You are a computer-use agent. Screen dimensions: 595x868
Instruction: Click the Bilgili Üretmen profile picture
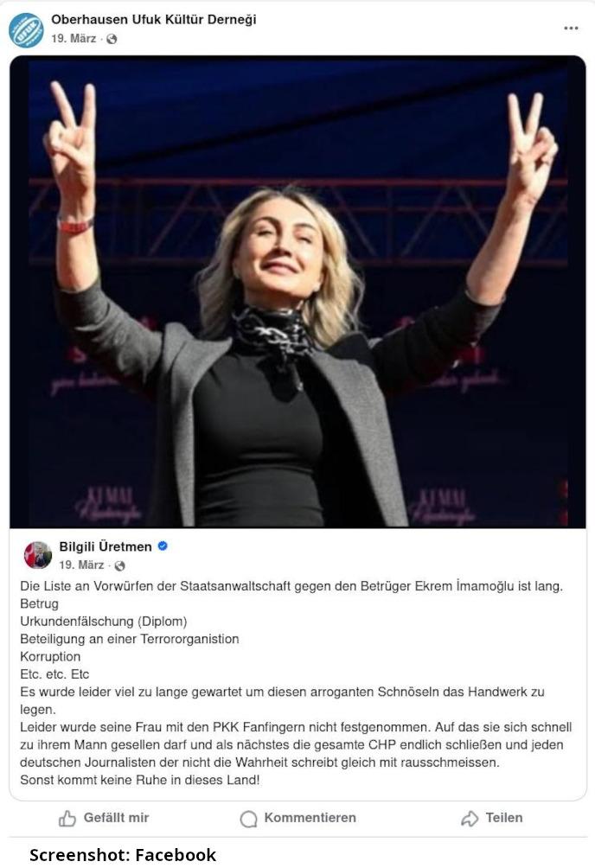pos(38,555)
